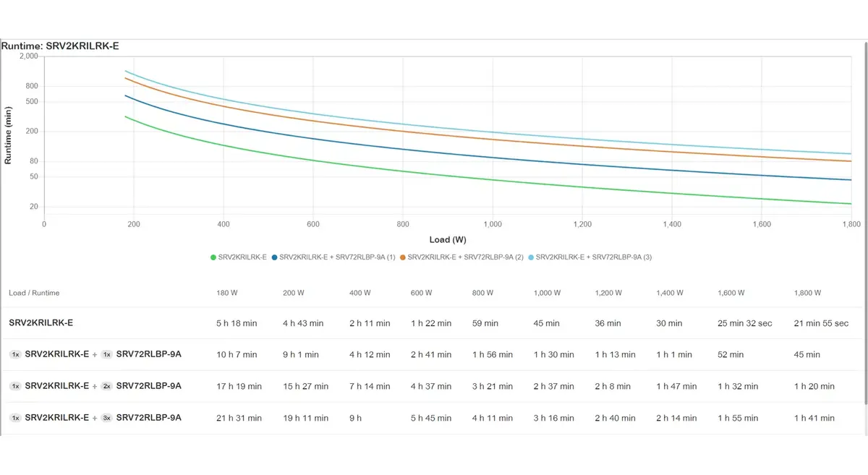The image size is (868, 475).
Task: Click the cell 1 h 20 min
Action: pos(814,387)
